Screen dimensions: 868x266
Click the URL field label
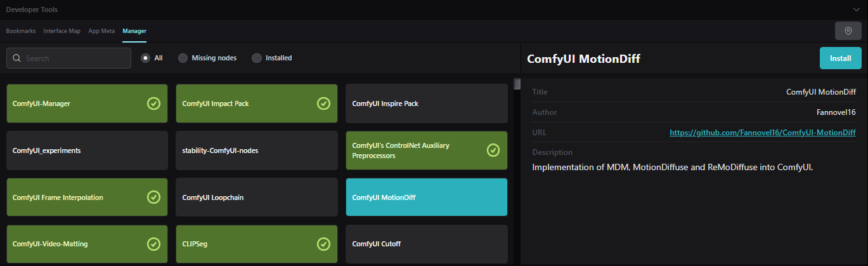tap(540, 133)
